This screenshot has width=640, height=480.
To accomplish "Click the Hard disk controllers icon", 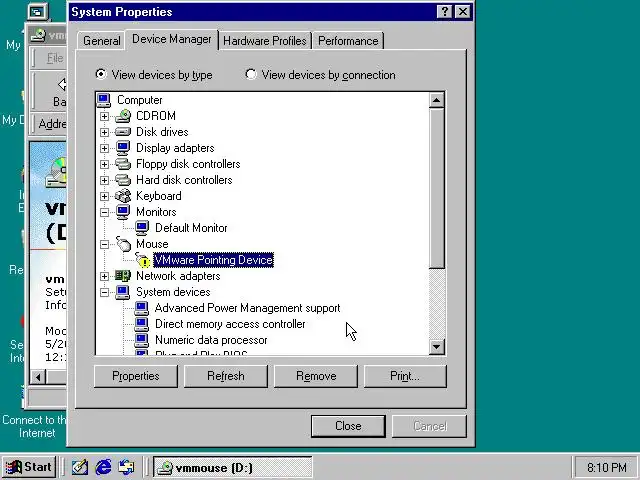I will coord(122,180).
